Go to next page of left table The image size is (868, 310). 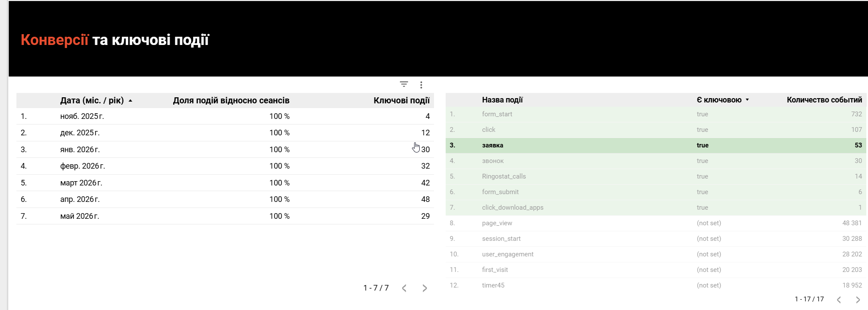click(424, 288)
